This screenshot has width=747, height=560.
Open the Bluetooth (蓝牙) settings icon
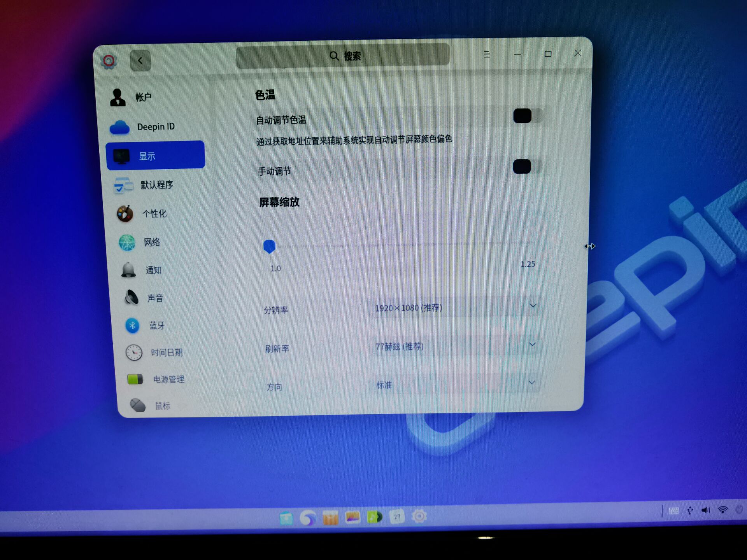(132, 325)
